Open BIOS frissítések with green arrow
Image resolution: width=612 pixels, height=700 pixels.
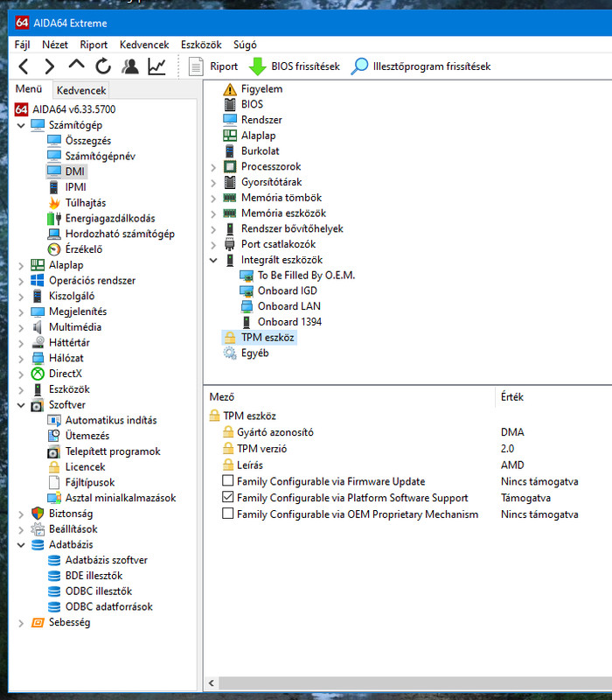[x=294, y=66]
